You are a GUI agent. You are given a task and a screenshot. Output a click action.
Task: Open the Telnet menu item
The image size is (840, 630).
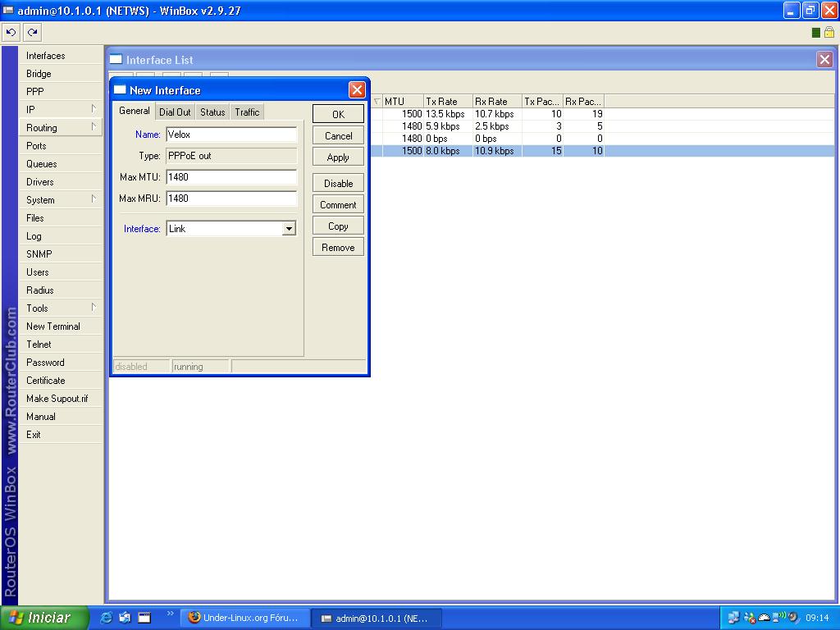61,344
